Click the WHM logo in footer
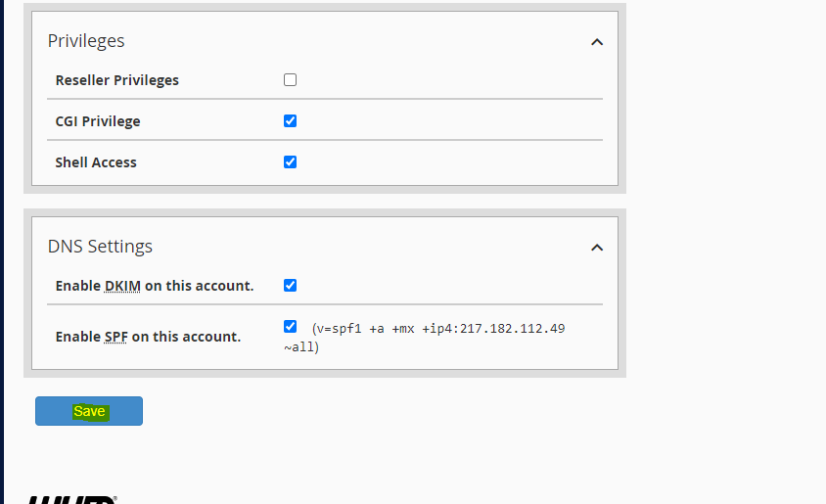This screenshot has width=826, height=504. tap(72, 499)
